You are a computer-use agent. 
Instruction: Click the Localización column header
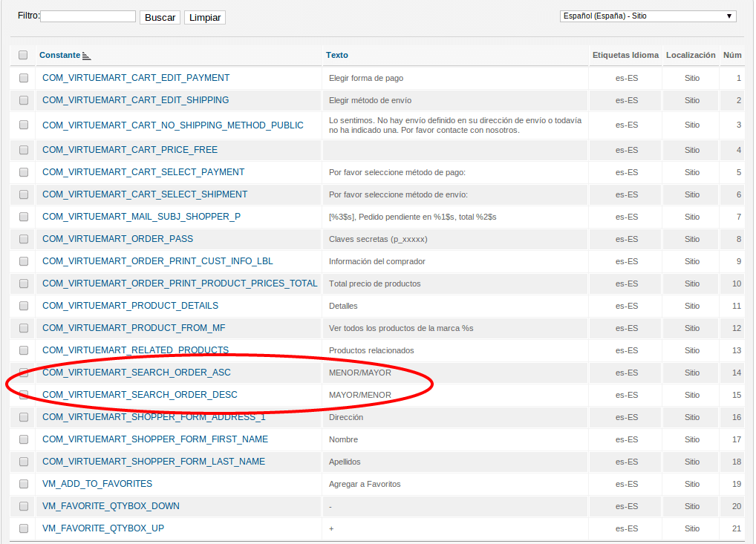(x=691, y=55)
